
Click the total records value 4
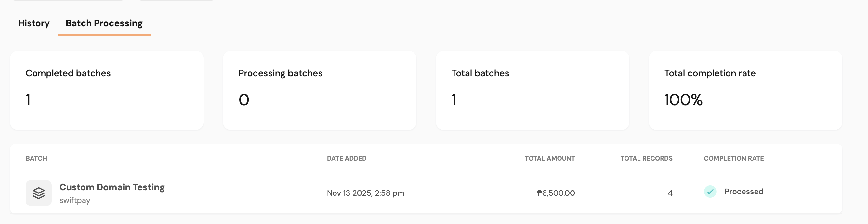(x=670, y=193)
